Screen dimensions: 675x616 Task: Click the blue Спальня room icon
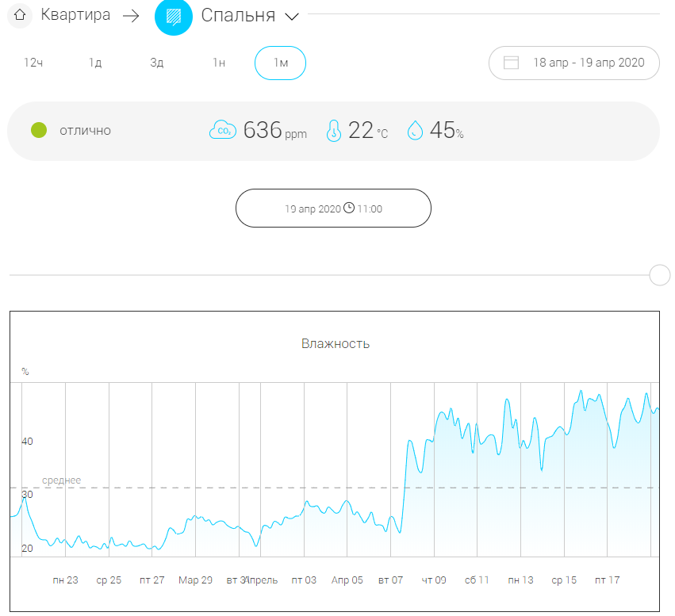tap(174, 16)
